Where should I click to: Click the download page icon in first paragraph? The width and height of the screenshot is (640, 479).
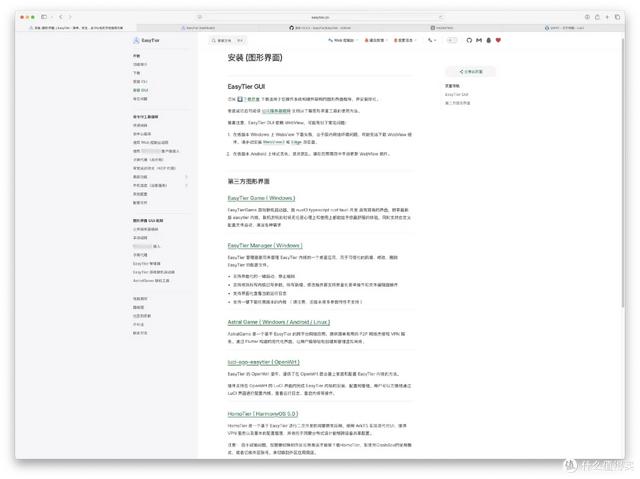[x=240, y=99]
